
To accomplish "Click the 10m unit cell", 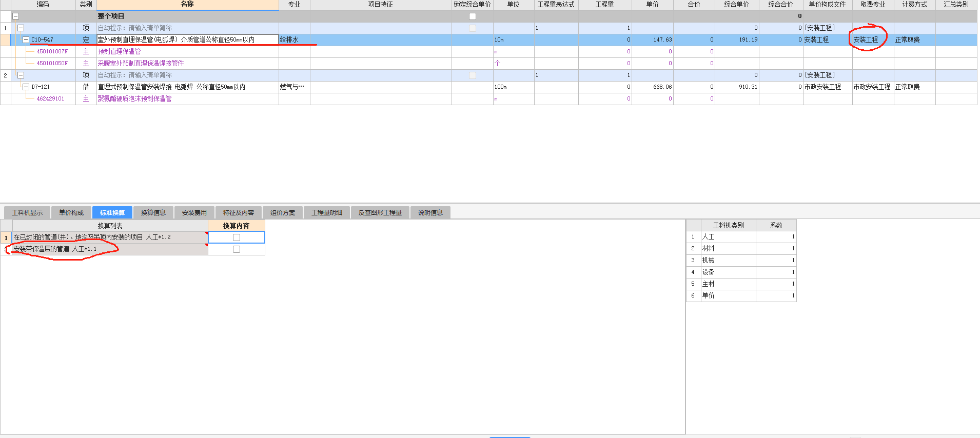I will (514, 40).
